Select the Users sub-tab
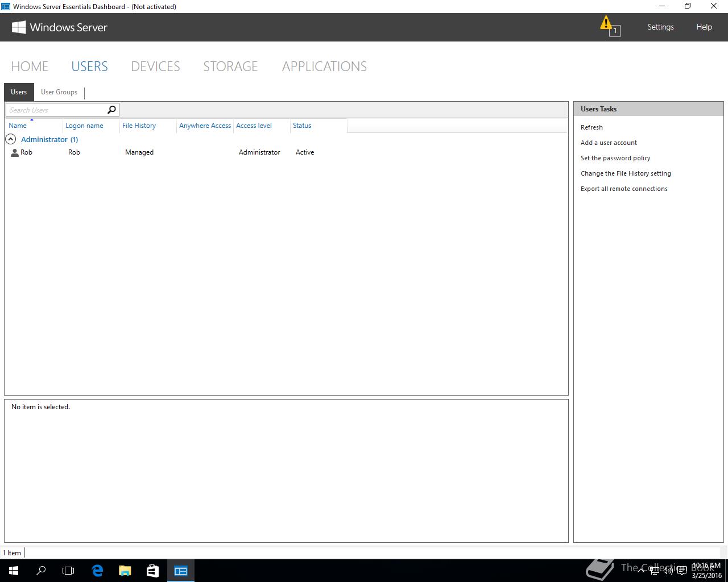The image size is (728, 582). (x=19, y=92)
